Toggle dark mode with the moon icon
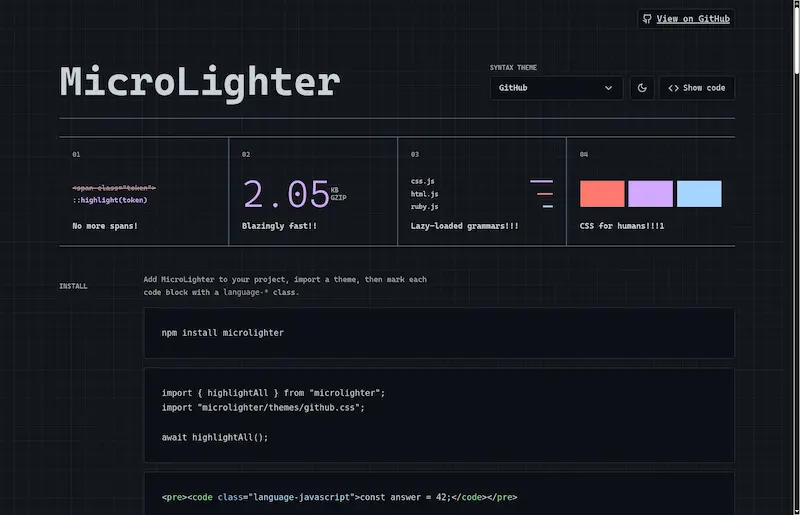This screenshot has width=800, height=515. click(x=642, y=88)
